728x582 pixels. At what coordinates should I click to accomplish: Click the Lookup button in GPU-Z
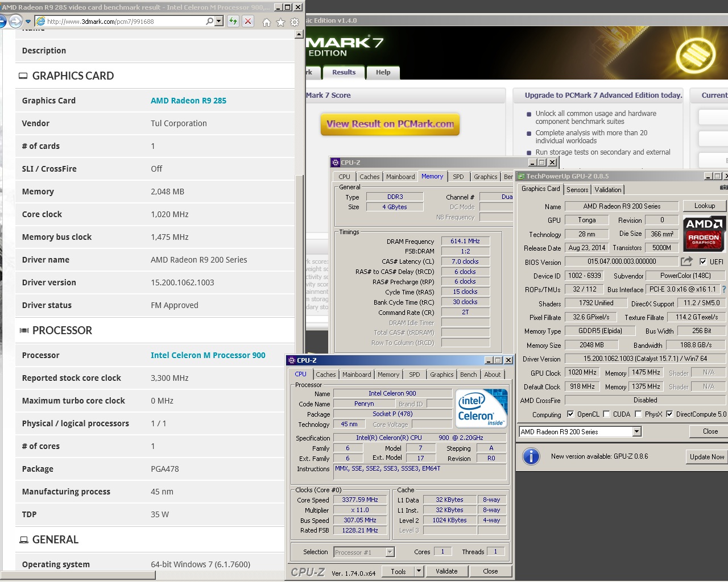[705, 206]
